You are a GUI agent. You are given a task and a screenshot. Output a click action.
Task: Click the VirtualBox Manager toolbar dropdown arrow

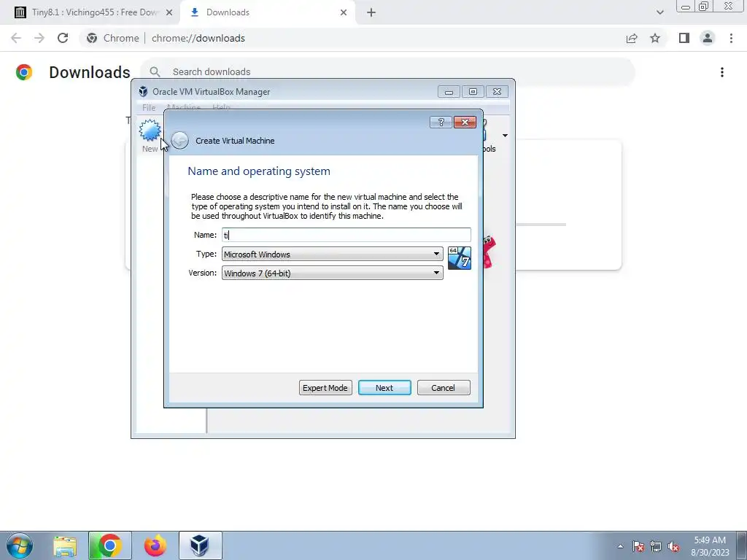(x=505, y=136)
